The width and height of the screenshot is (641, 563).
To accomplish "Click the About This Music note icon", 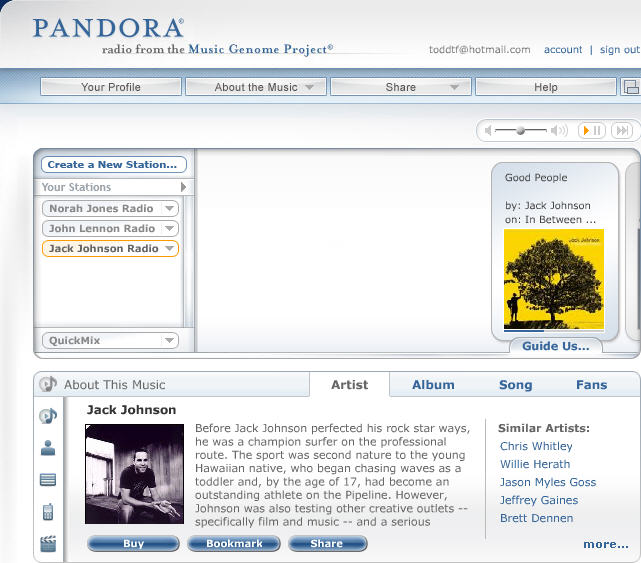I will 48,384.
